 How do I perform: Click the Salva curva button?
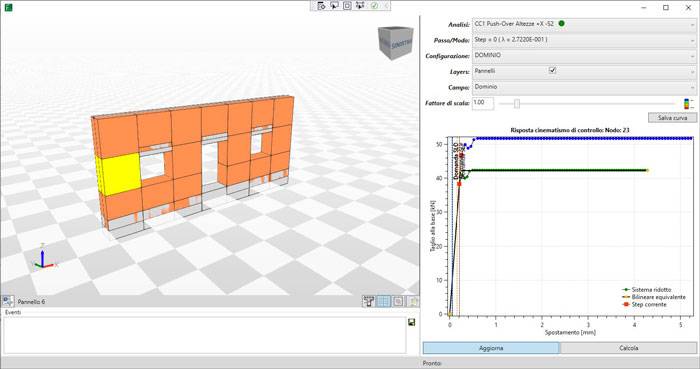(x=672, y=118)
